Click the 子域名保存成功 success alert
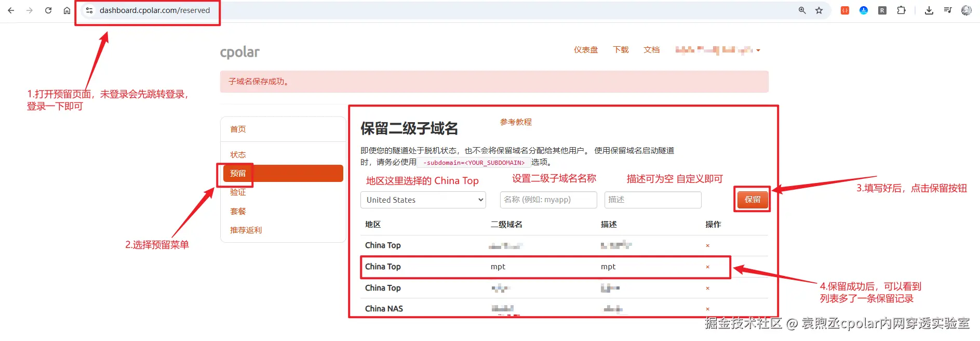Screen dimensions: 980x341 click(x=494, y=82)
